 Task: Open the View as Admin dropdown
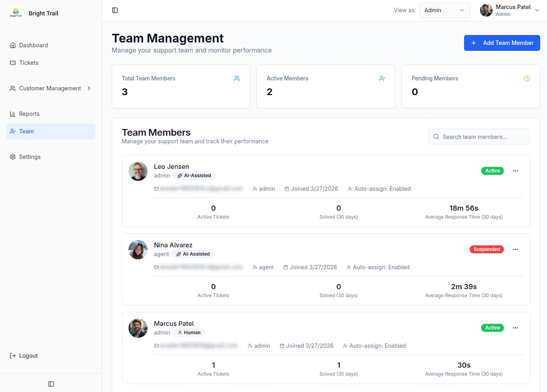444,10
